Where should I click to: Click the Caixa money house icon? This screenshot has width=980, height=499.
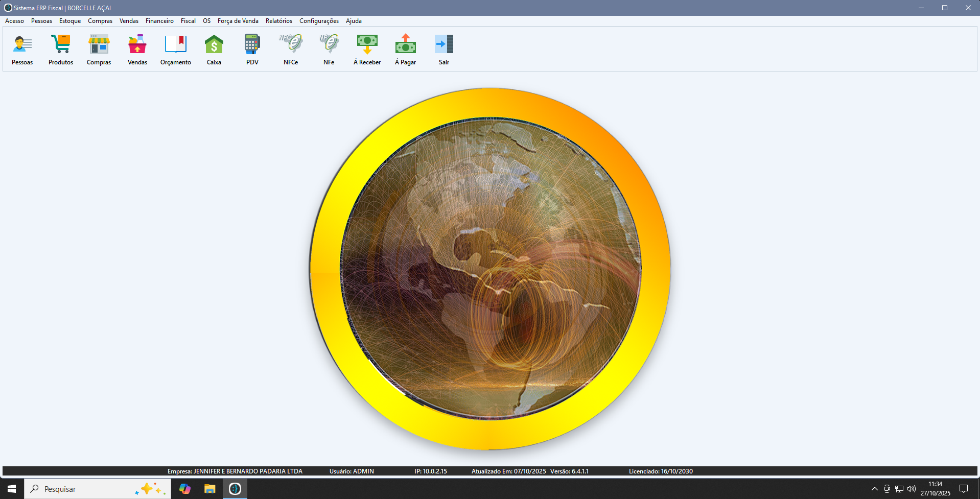point(214,44)
